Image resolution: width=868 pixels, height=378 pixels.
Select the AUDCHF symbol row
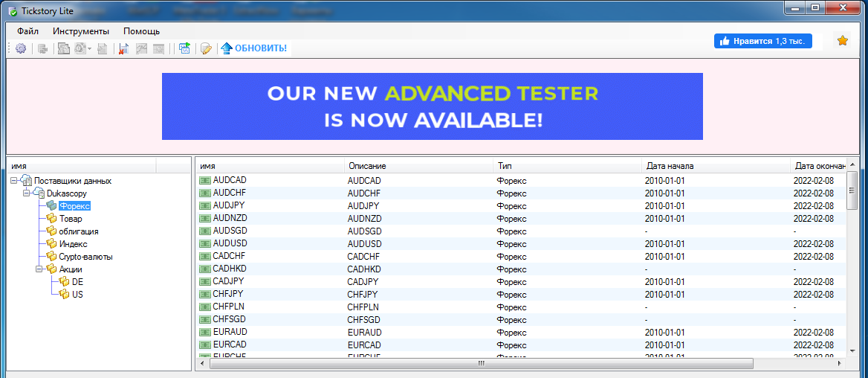522,193
